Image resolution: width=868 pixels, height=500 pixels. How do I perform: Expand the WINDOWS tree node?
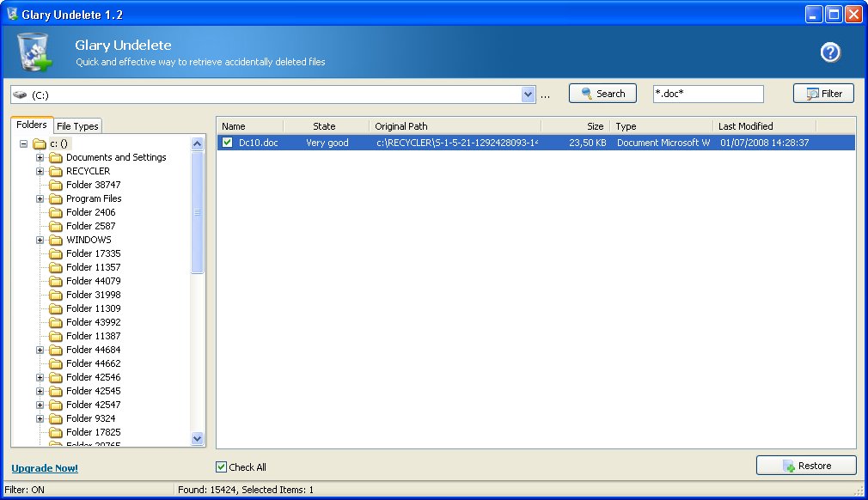(40, 240)
